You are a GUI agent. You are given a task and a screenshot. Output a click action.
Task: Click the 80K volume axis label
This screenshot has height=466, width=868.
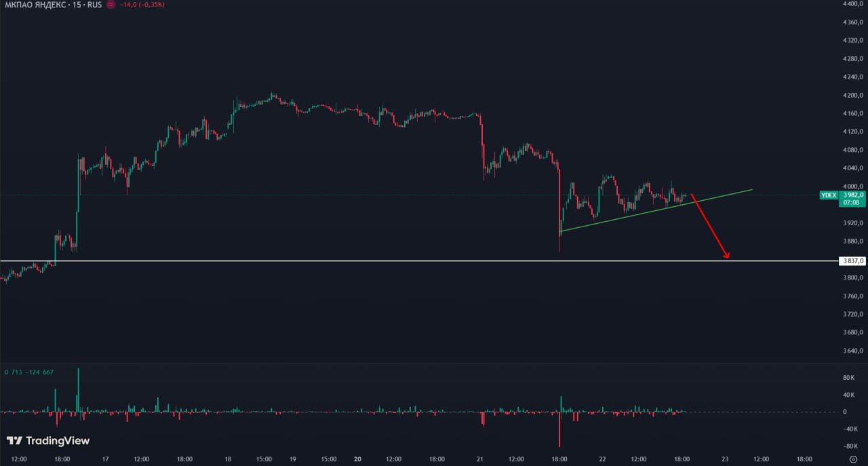point(848,377)
